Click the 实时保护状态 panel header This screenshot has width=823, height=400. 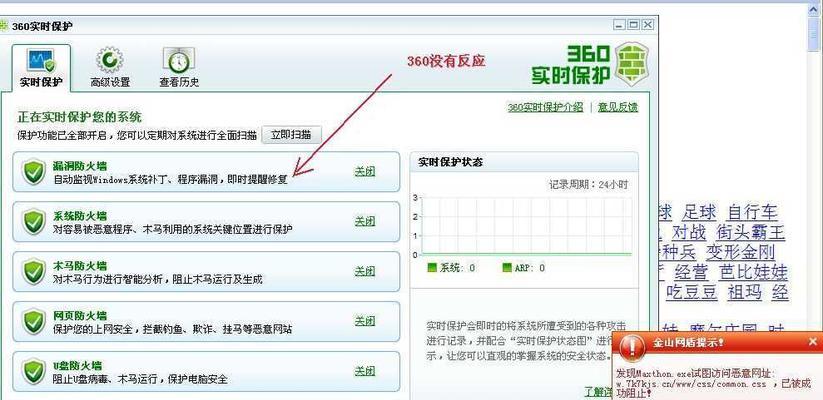(524, 162)
